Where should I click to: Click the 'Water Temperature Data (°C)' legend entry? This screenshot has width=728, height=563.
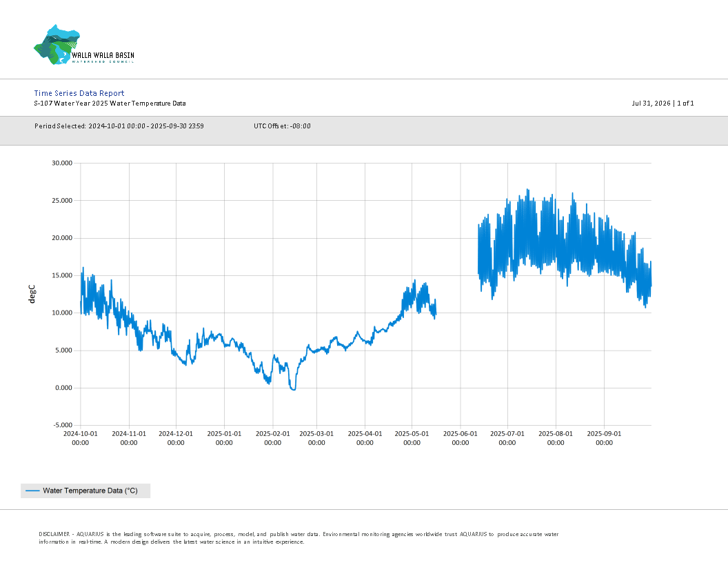point(85,491)
